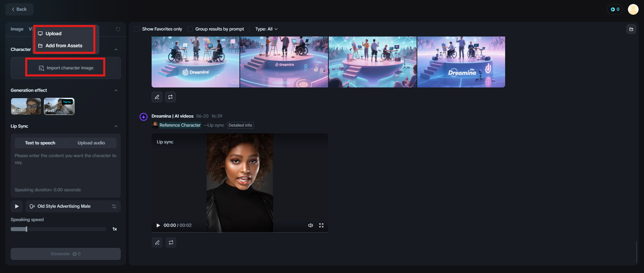Open Detailed info for the video
Screen dimensions: 644x273
[x=240, y=125]
